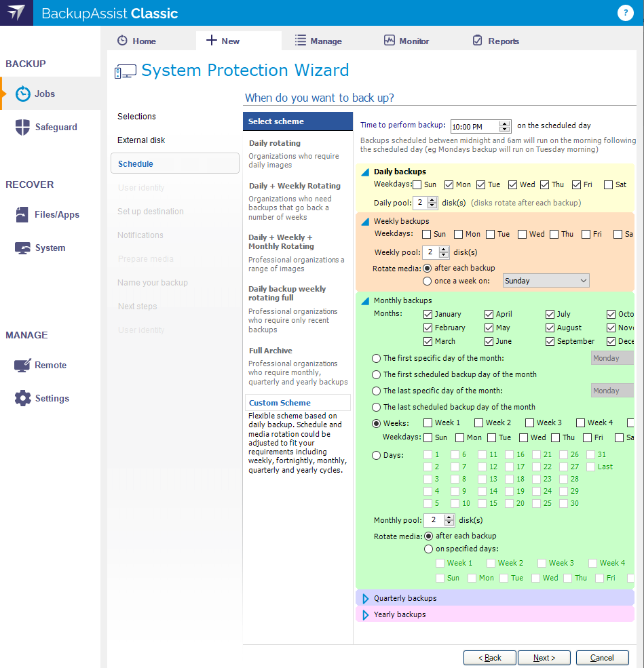
Task: Click the Settings gear icon
Action: tap(22, 398)
